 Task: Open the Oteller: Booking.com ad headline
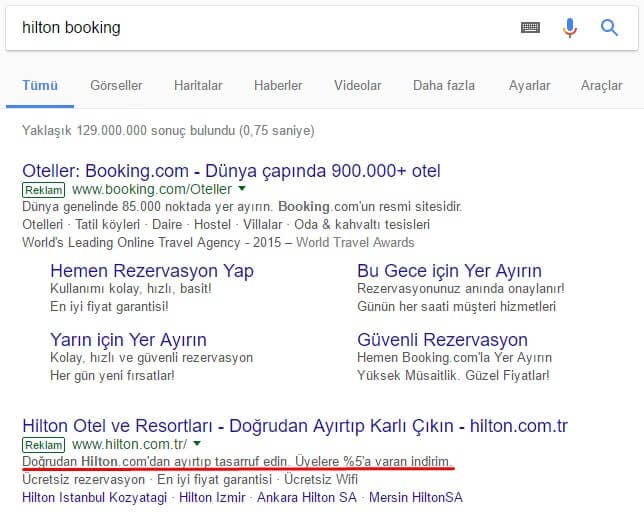click(231, 171)
